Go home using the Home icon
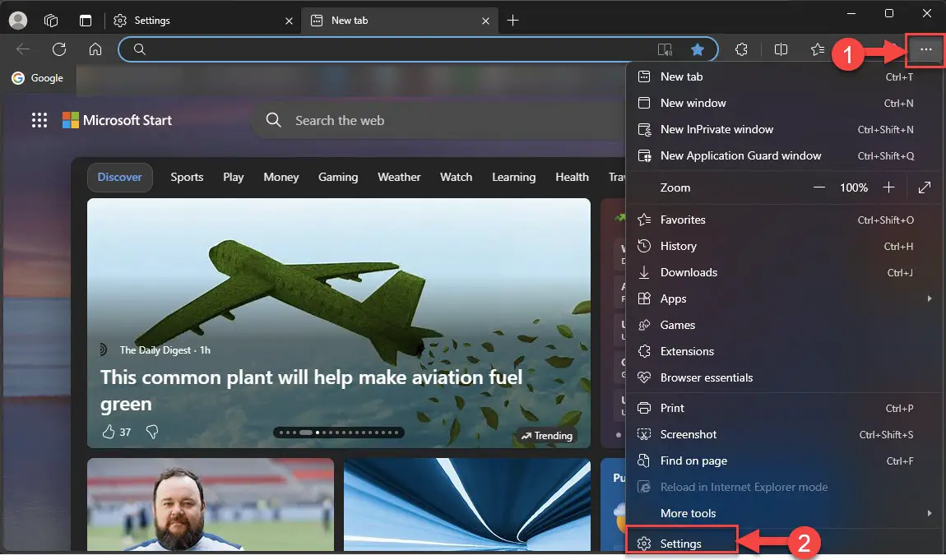This screenshot has width=946, height=560. (x=95, y=49)
